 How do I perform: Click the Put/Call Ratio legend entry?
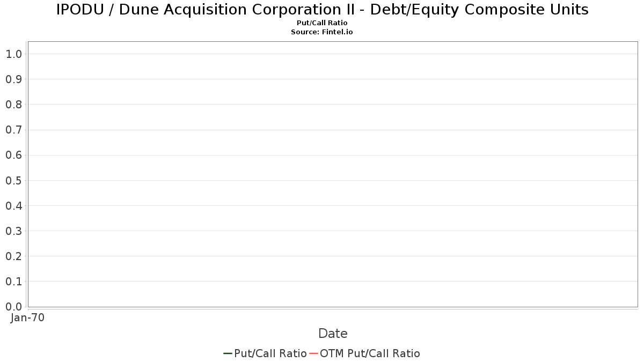click(265, 353)
